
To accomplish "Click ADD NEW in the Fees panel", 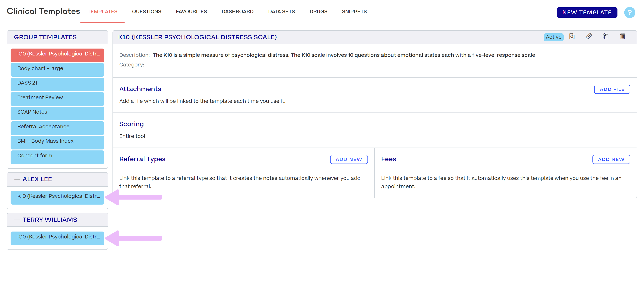I will pos(611,159).
